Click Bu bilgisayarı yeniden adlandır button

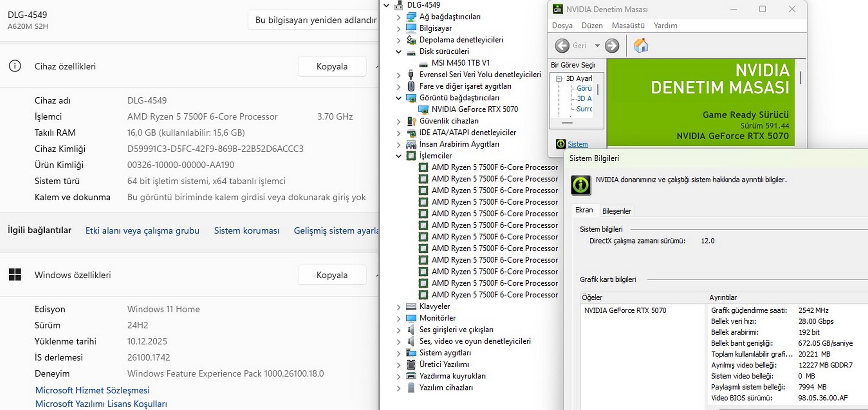(316, 20)
